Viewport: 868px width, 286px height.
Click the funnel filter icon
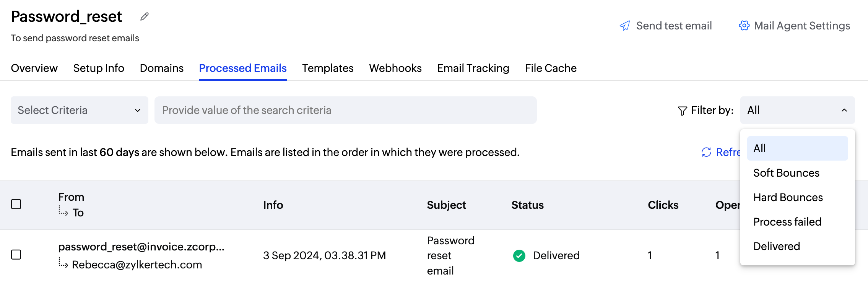(x=682, y=111)
